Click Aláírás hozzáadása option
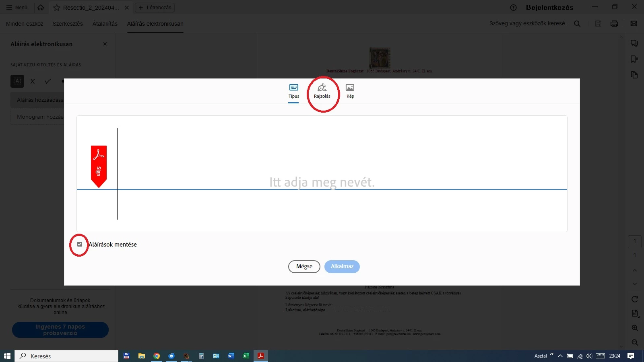Viewport: 644px width, 362px height. [x=37, y=100]
